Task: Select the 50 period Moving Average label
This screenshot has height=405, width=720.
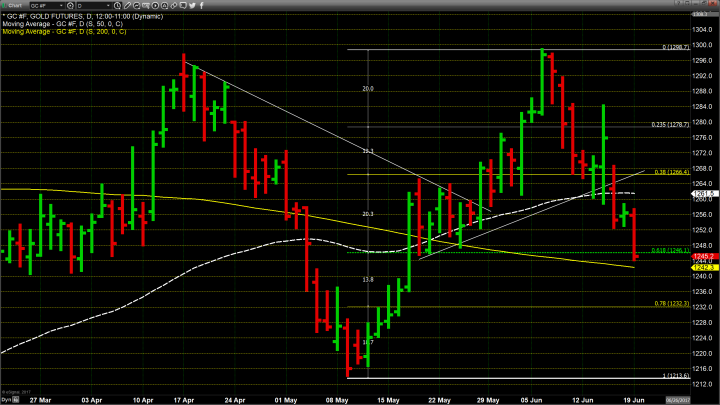Action: click(62, 24)
